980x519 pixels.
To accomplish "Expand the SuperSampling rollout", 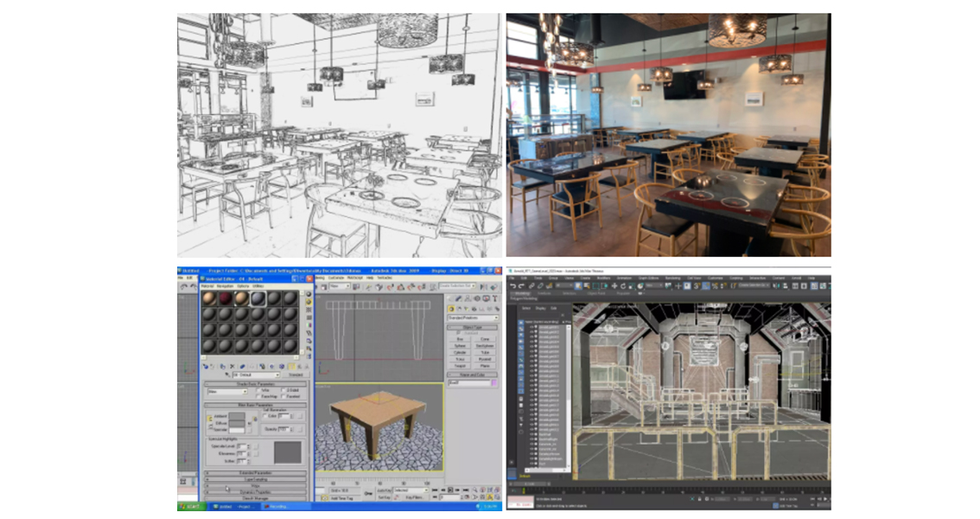I will coord(257,479).
